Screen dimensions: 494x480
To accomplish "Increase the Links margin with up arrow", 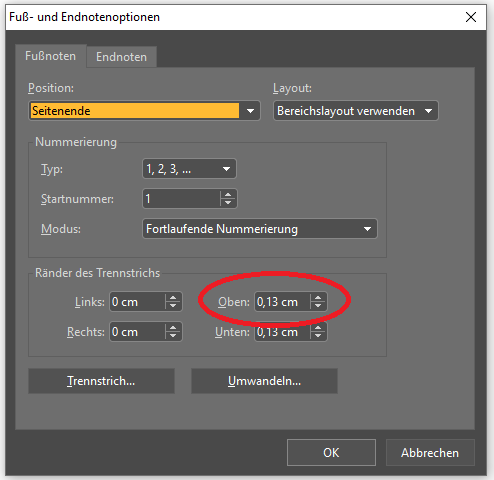I will coord(173,298).
